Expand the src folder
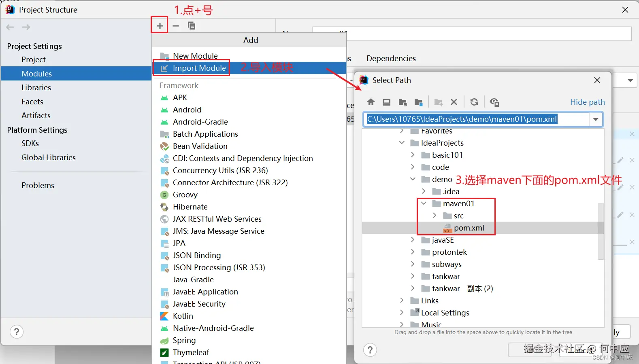This screenshot has height=364, width=639. tap(435, 216)
